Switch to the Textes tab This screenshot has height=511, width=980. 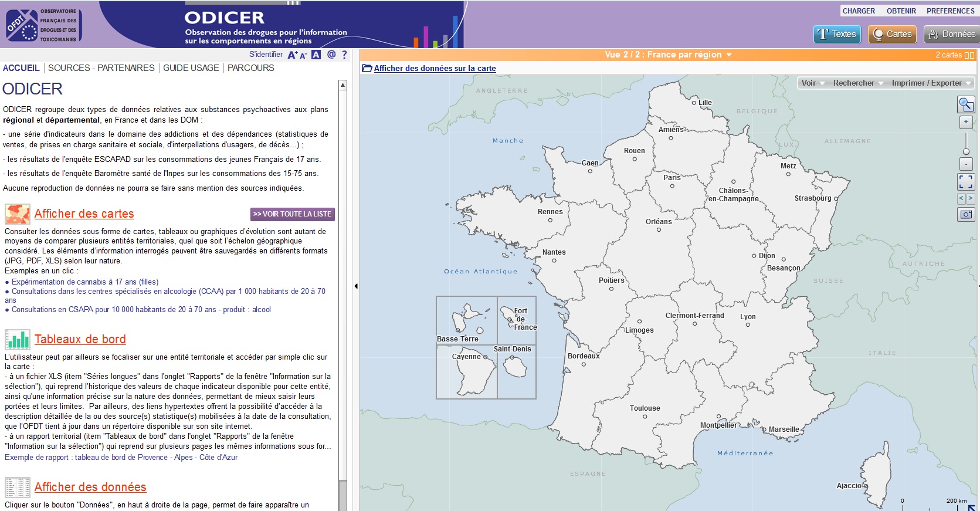837,34
